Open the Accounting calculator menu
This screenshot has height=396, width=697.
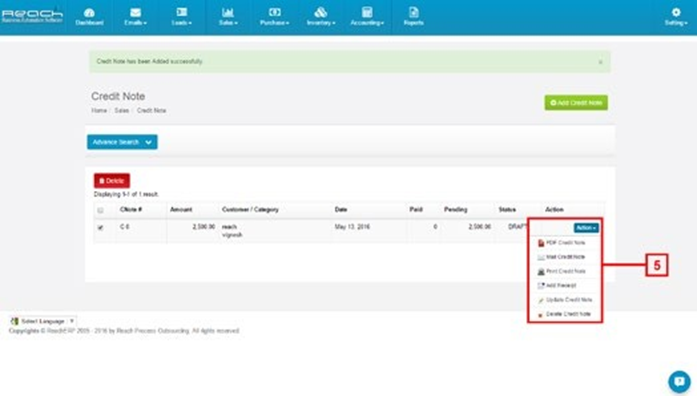(367, 17)
